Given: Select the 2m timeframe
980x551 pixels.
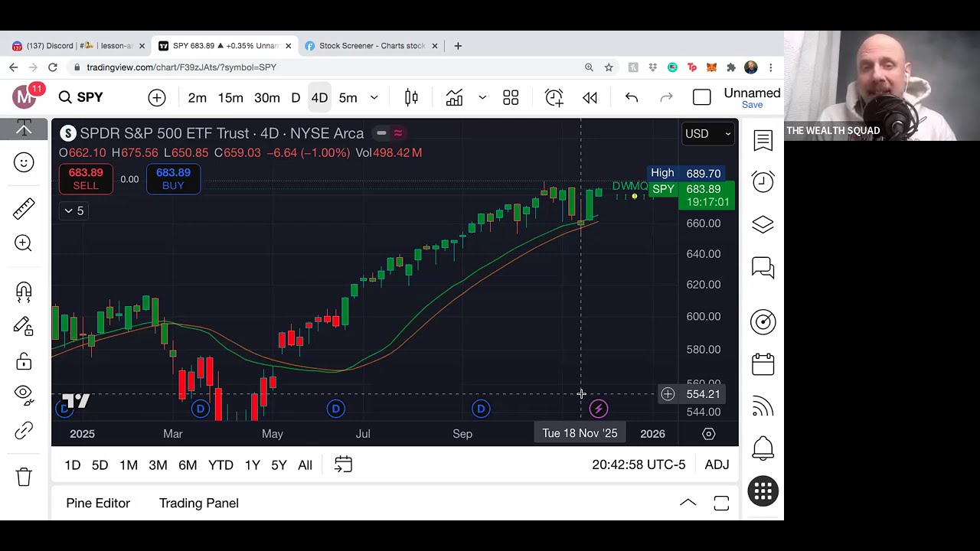Looking at the screenshot, I should click(198, 98).
